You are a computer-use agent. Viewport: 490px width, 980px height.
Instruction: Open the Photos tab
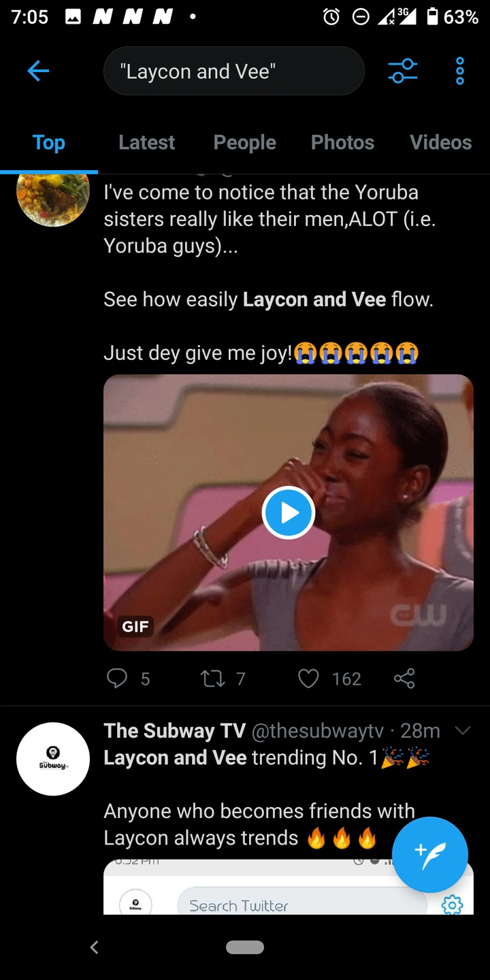pyautogui.click(x=342, y=142)
